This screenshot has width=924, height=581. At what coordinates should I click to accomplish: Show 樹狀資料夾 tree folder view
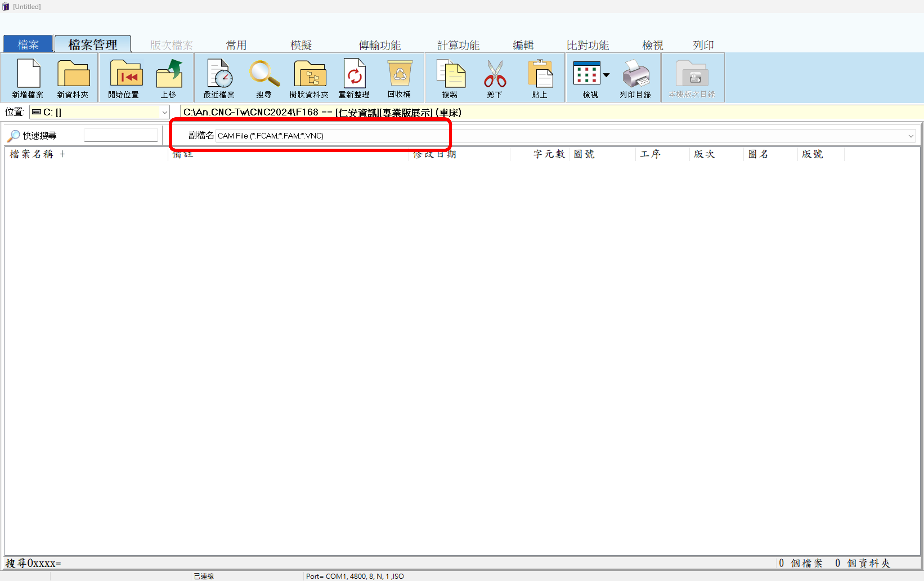[310, 74]
